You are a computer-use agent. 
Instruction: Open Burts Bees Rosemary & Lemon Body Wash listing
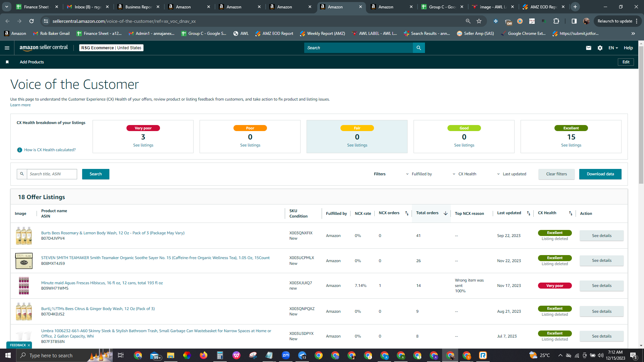pyautogui.click(x=113, y=233)
